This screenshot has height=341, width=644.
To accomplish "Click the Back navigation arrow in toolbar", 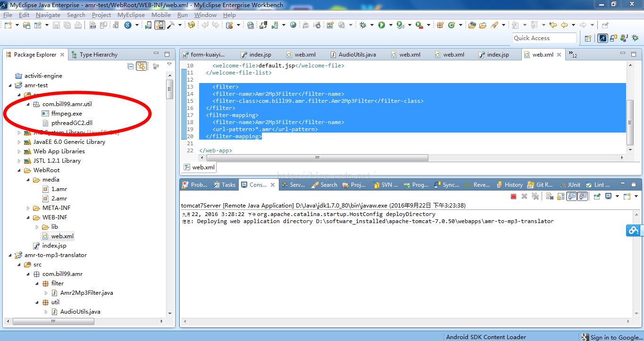I will [x=564, y=25].
